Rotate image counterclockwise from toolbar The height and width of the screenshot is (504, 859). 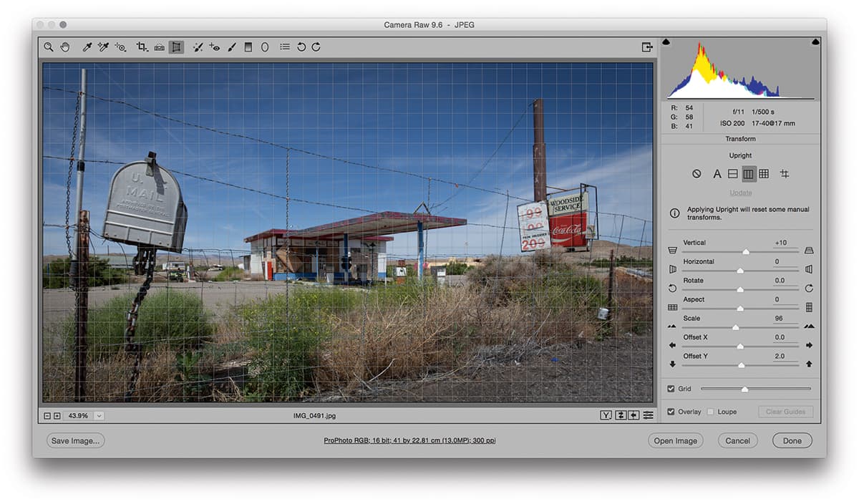(x=301, y=47)
